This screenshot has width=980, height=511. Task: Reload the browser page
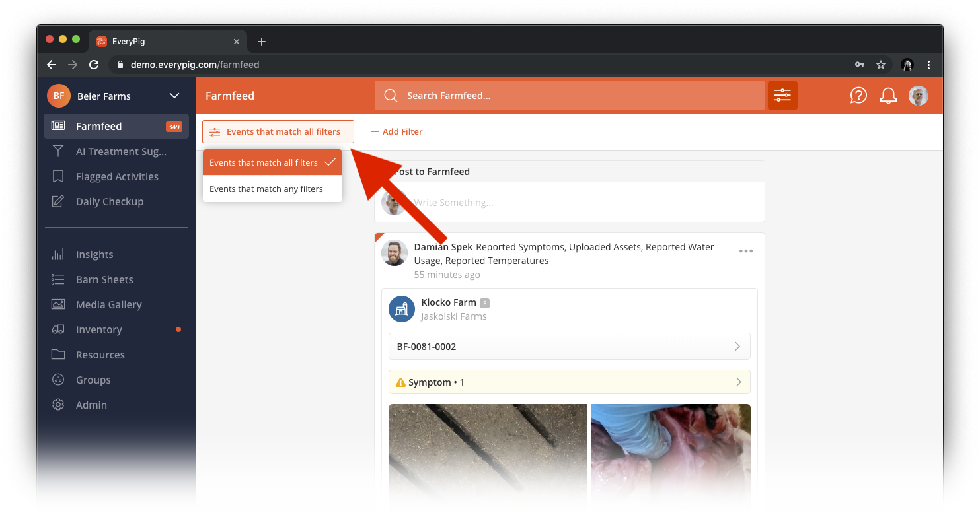pos(94,65)
